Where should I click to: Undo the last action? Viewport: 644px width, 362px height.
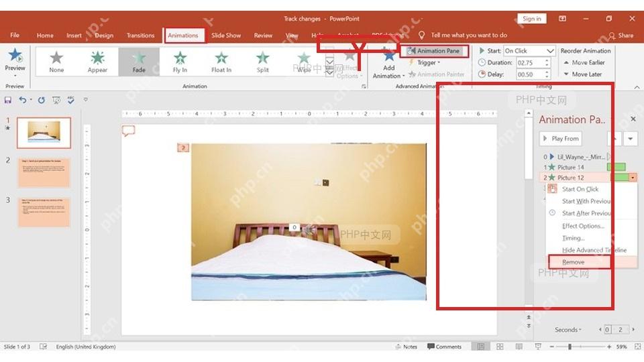(23, 100)
